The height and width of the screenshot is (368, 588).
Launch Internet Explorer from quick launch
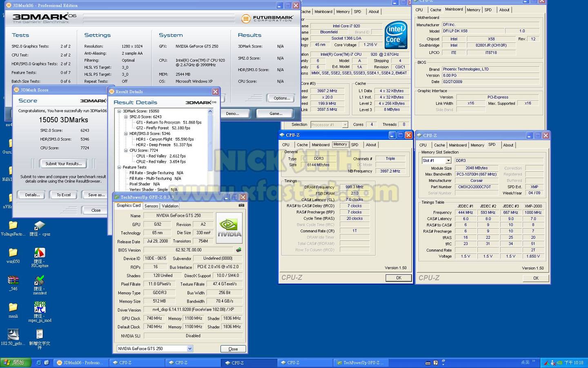39,363
